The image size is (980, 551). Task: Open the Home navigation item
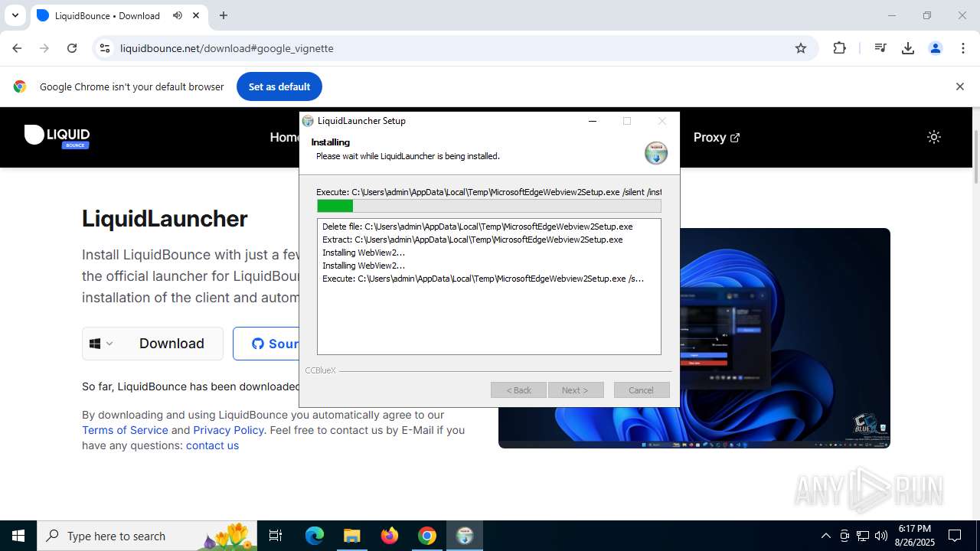tap(284, 137)
